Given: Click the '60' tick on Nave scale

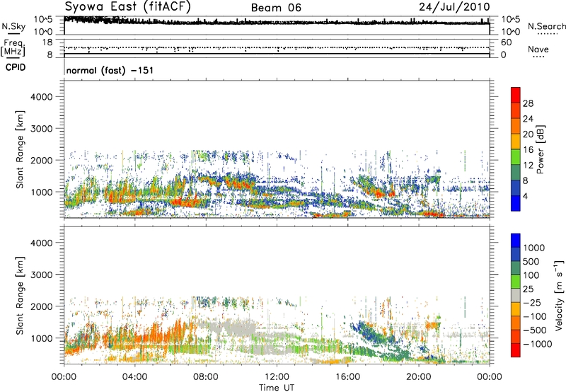Looking at the screenshot, I should click(506, 42).
